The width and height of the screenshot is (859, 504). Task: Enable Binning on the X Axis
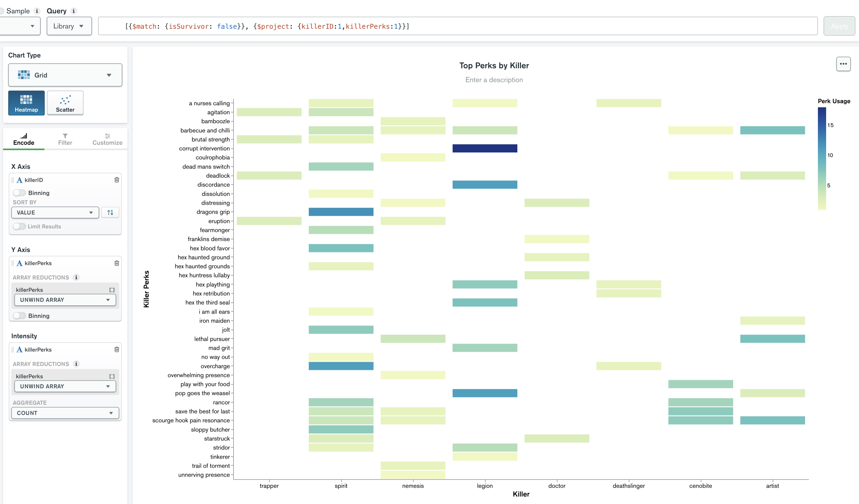pos(20,192)
